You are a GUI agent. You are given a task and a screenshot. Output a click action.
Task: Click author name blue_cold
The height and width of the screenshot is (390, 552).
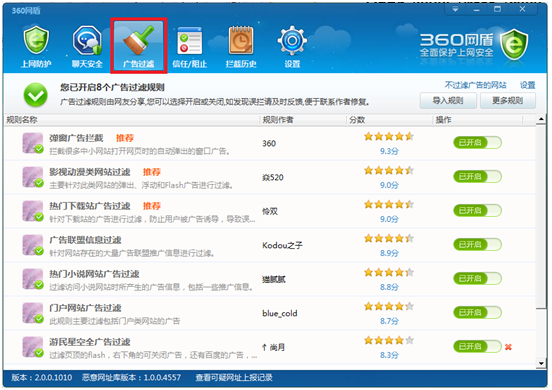(280, 313)
